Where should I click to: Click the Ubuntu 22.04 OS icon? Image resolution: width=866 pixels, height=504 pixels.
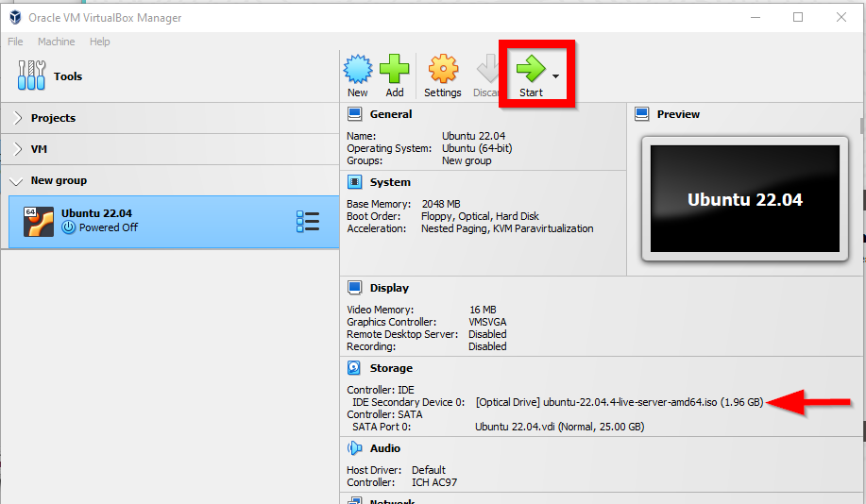coord(39,222)
